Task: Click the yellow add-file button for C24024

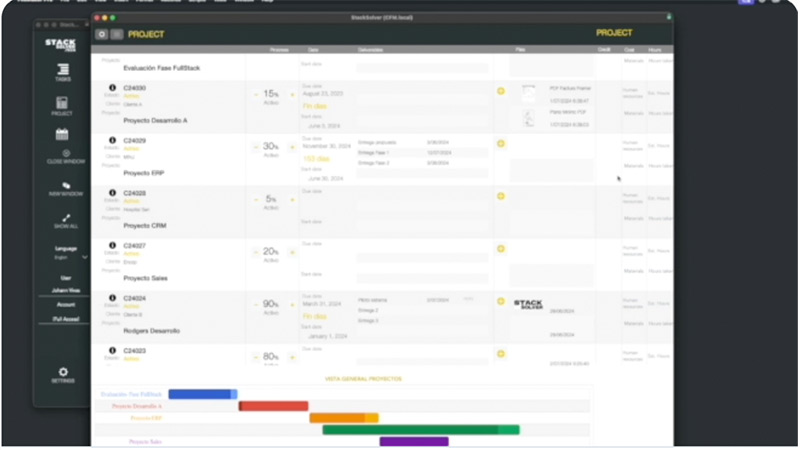Action: (500, 301)
